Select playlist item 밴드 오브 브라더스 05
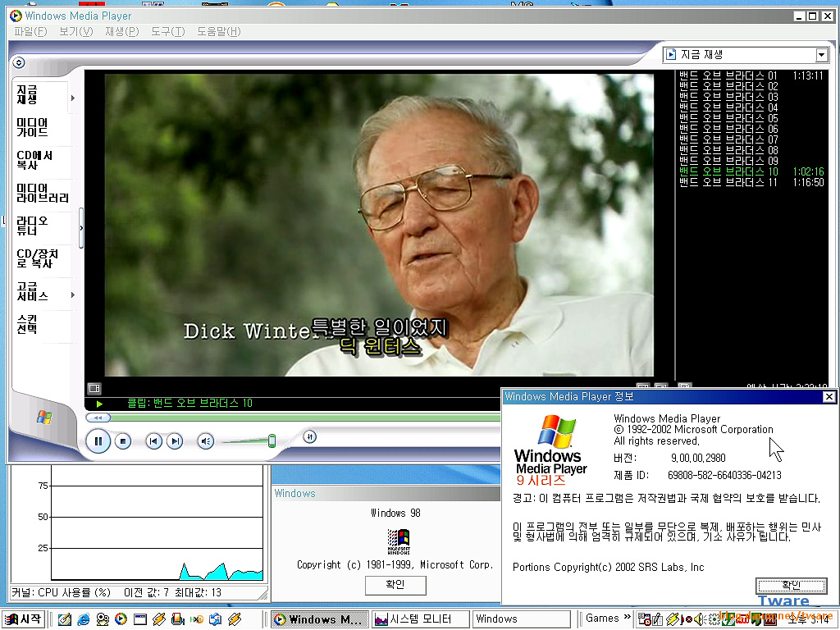Screen dimensions: 840x630 (751, 118)
